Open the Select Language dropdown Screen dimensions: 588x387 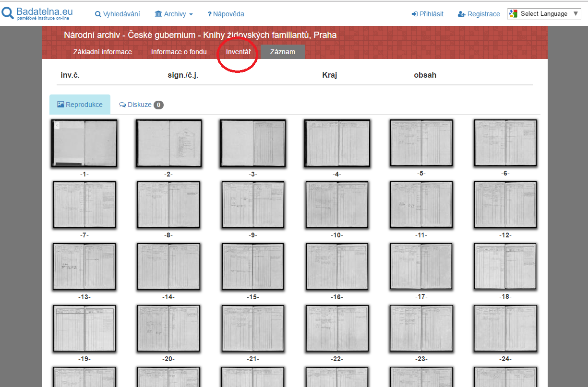point(545,14)
